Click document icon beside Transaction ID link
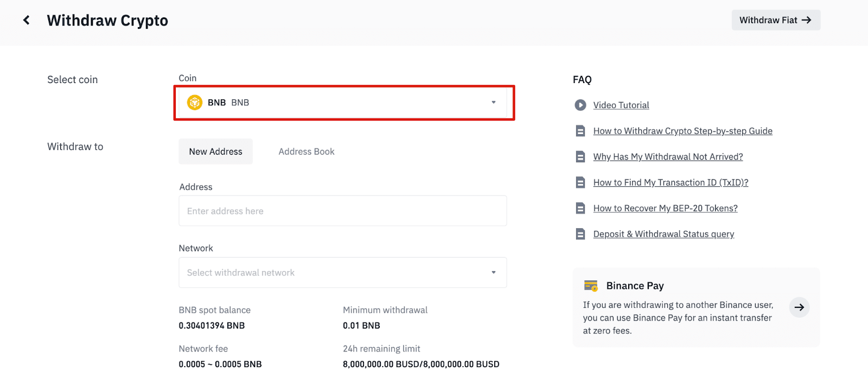 point(580,182)
